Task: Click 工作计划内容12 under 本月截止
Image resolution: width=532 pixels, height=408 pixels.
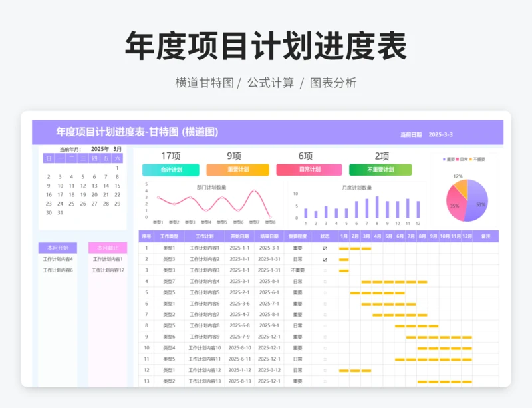Action: 108,270
